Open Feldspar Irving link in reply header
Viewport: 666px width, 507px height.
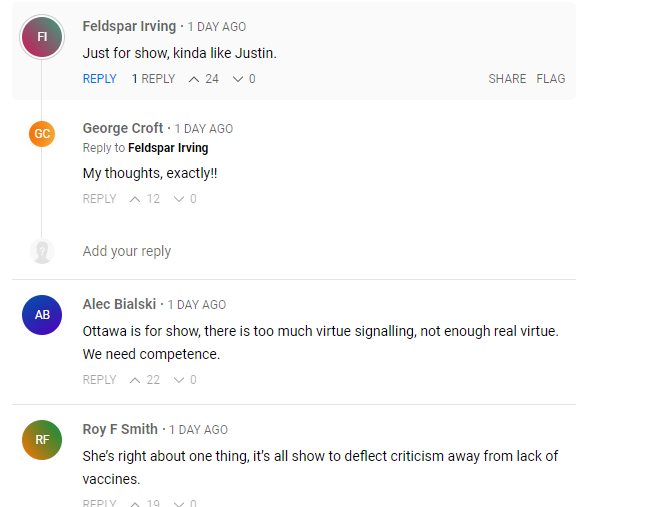click(x=168, y=148)
